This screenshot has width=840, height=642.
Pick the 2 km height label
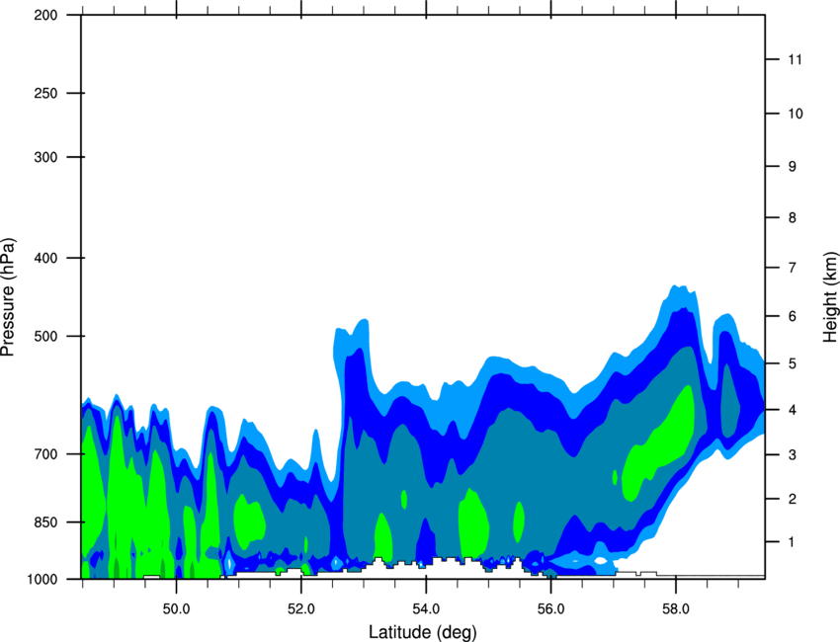(792, 499)
